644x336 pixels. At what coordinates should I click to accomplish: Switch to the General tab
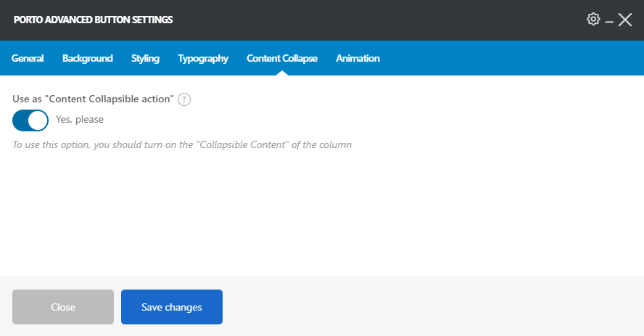point(28,58)
